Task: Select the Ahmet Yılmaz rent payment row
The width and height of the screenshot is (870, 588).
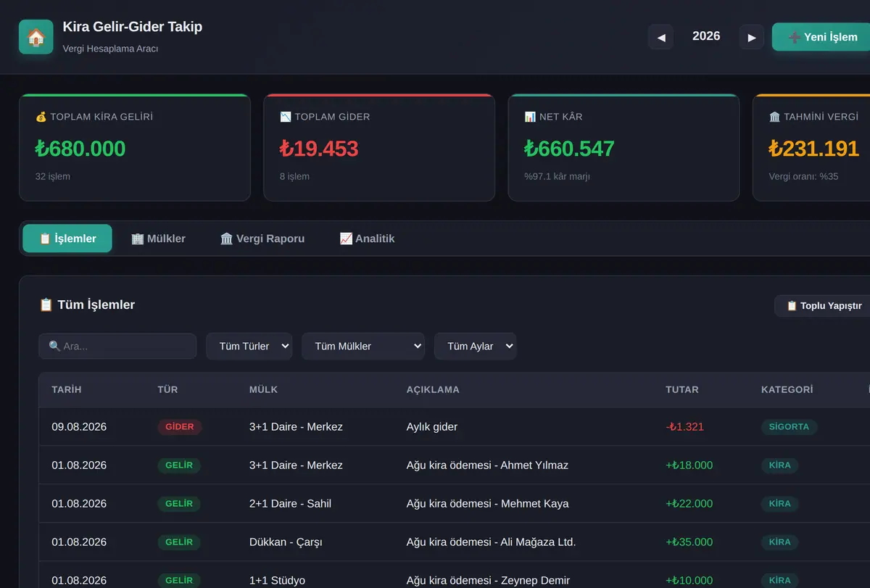Action: pyautogui.click(x=455, y=465)
